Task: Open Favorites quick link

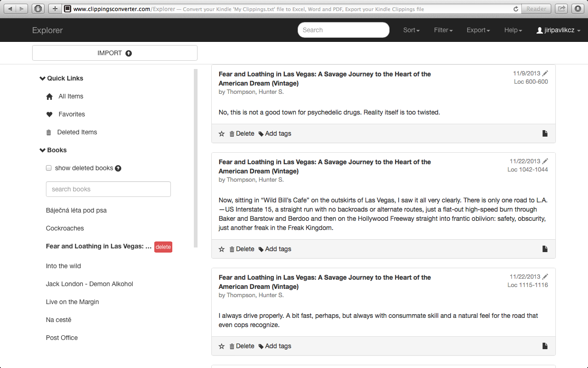Action: coord(72,114)
